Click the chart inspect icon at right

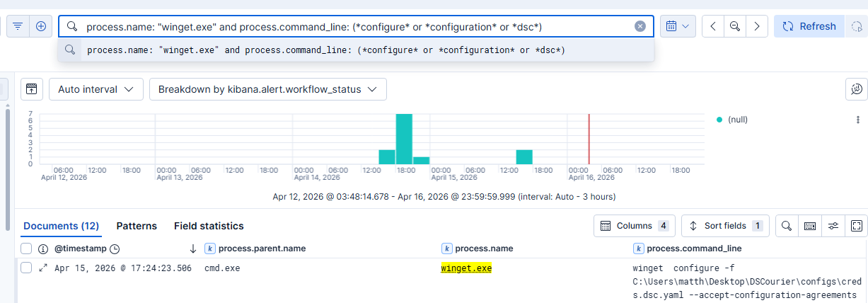point(857,89)
